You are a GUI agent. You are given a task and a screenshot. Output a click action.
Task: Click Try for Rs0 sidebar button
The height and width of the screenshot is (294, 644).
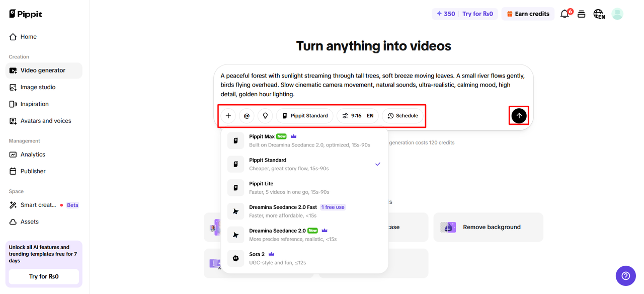pyautogui.click(x=44, y=276)
